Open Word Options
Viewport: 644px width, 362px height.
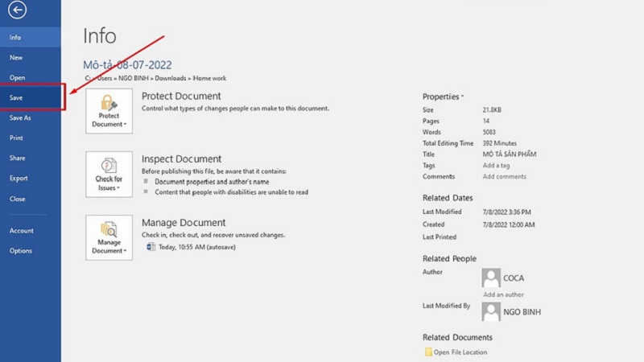(x=31, y=251)
